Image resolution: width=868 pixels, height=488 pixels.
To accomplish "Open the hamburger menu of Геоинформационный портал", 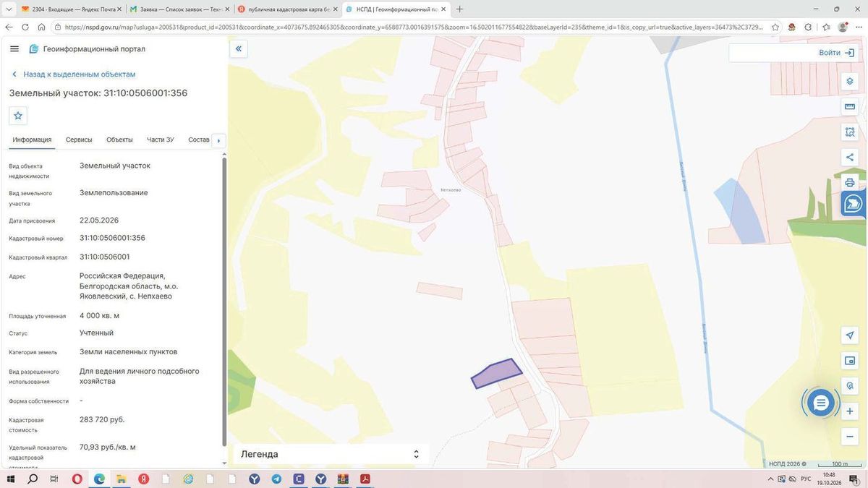I will coord(14,49).
